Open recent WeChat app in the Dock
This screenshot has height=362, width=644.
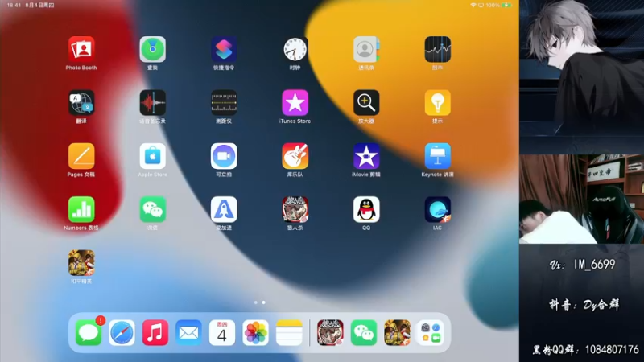[364, 332]
